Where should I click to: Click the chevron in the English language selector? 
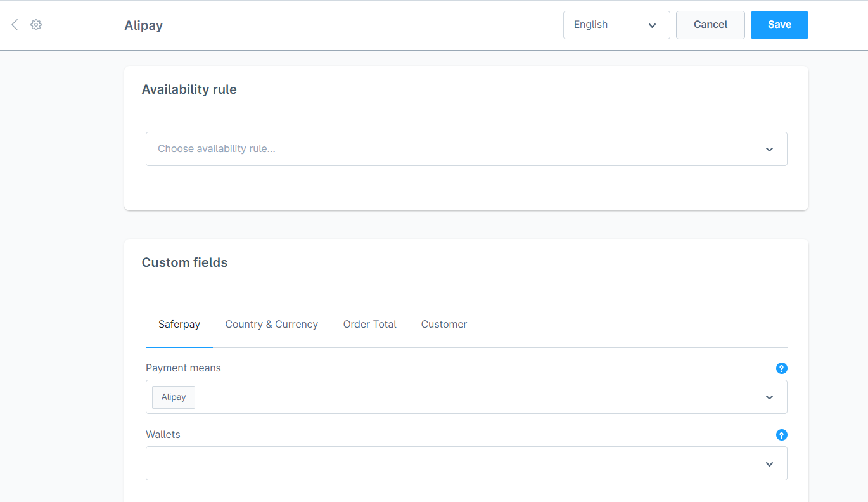click(x=652, y=25)
